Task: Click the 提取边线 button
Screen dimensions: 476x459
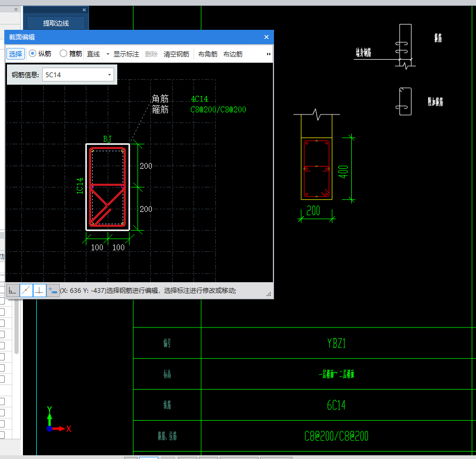Action: pyautogui.click(x=56, y=23)
